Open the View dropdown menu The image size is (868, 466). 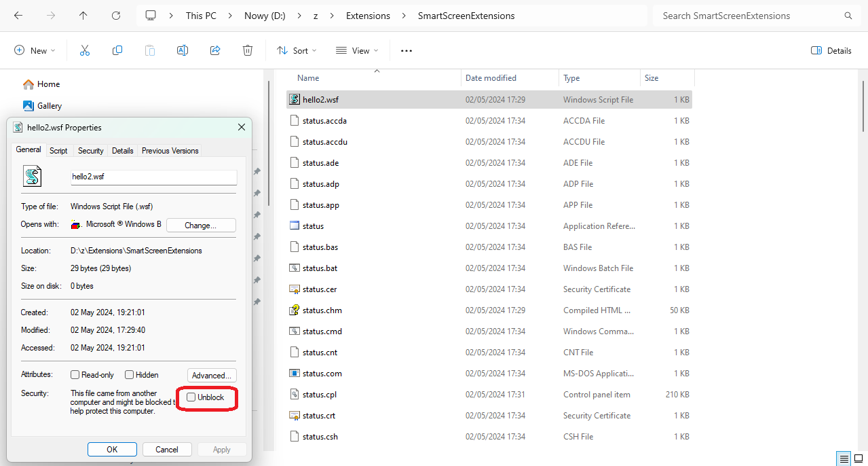pyautogui.click(x=356, y=50)
